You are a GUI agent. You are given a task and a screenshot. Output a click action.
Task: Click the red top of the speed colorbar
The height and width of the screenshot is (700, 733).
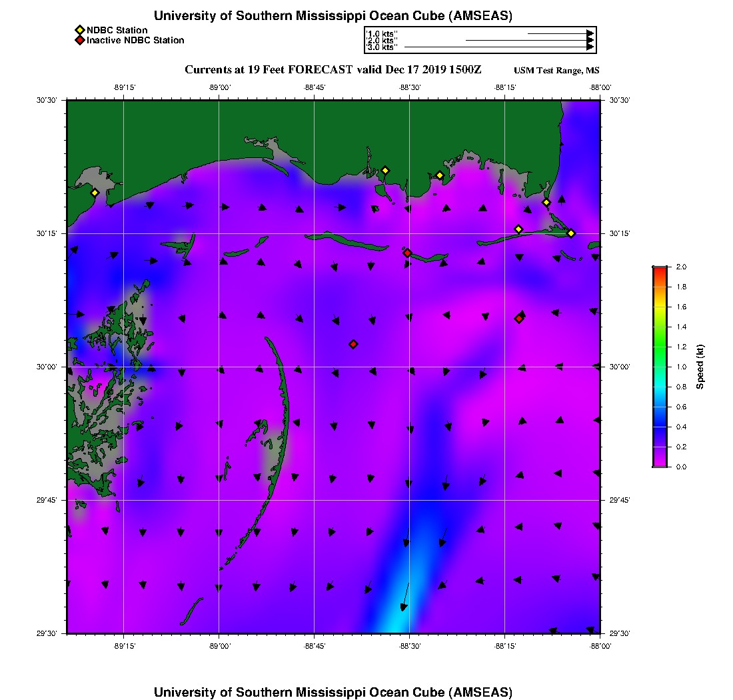(x=659, y=270)
